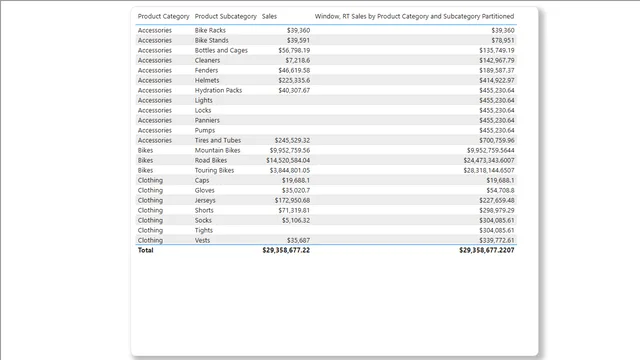
Task: Click the running total $339,772.61
Action: (497, 240)
